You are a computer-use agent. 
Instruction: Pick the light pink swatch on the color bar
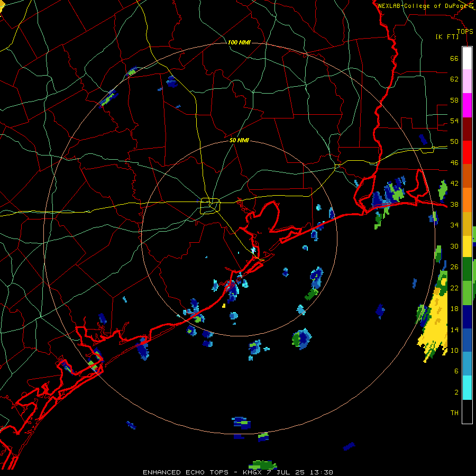tap(467, 81)
